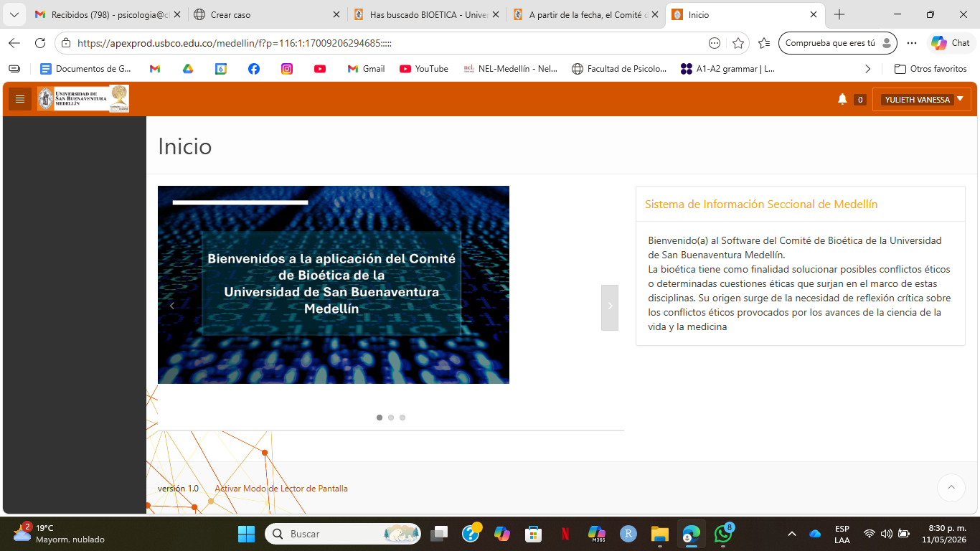
Task: Switch to the Crear caso tab
Action: click(267, 14)
